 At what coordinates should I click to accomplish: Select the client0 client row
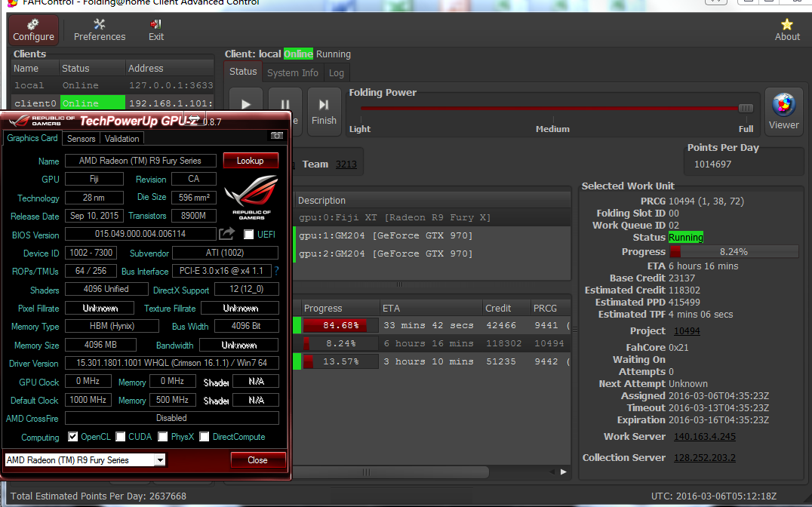[112, 103]
